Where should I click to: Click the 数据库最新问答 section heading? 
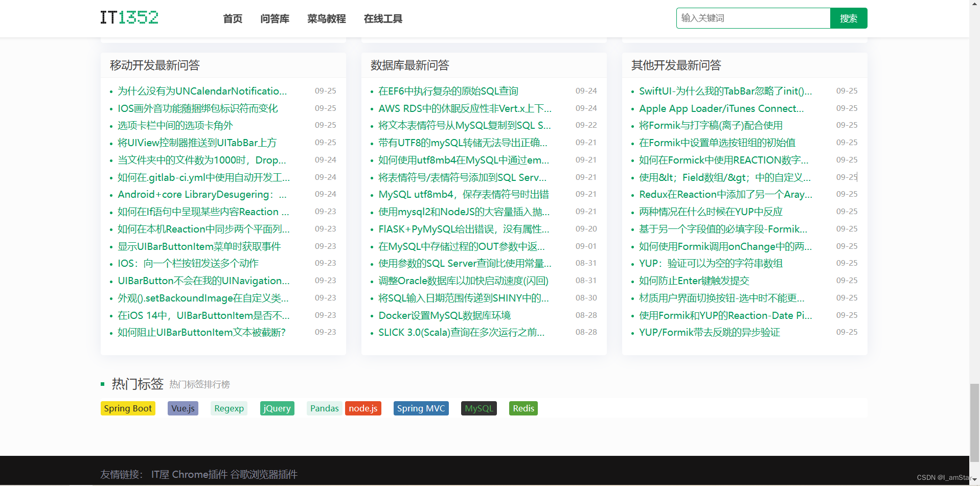tap(410, 65)
